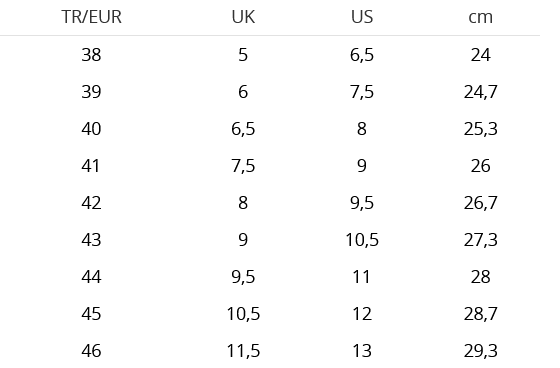The width and height of the screenshot is (560, 368).
Task: Select EUR size 38 cell
Action: [91, 55]
